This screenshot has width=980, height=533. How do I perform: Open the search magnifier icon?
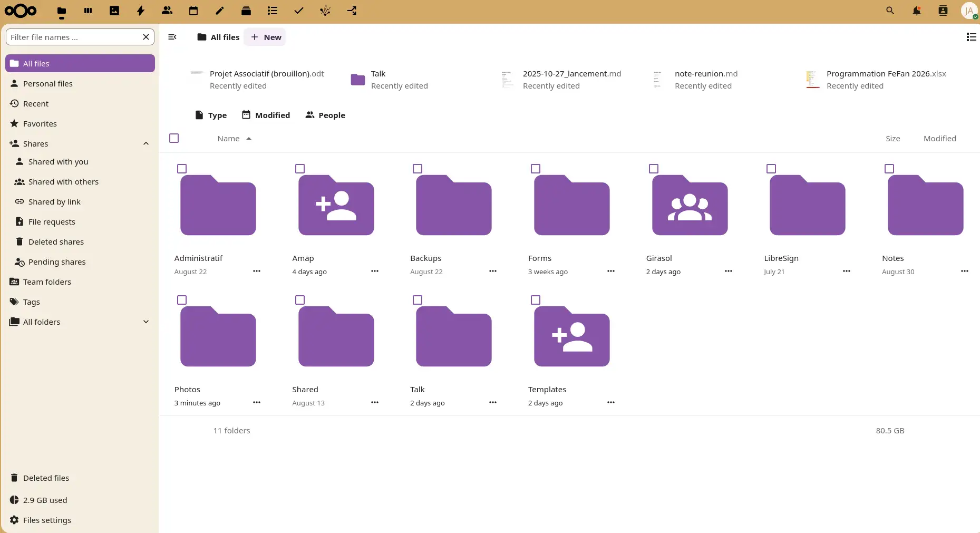[x=890, y=11]
